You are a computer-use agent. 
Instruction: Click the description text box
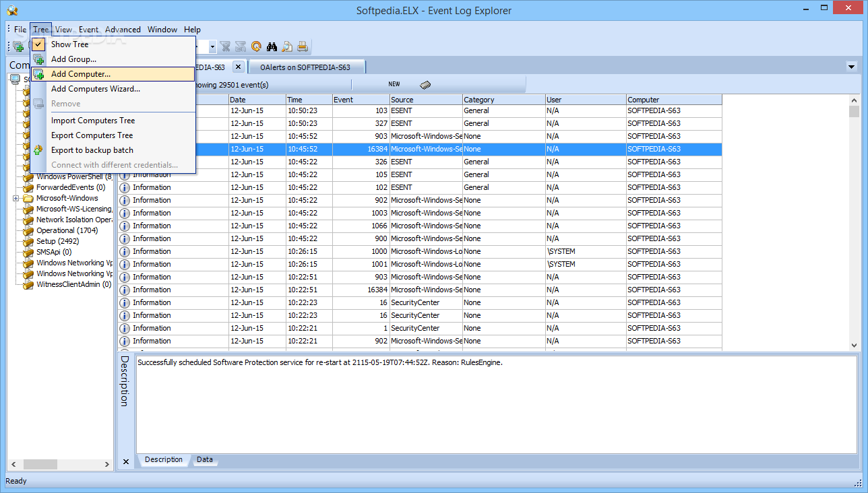(x=497, y=404)
